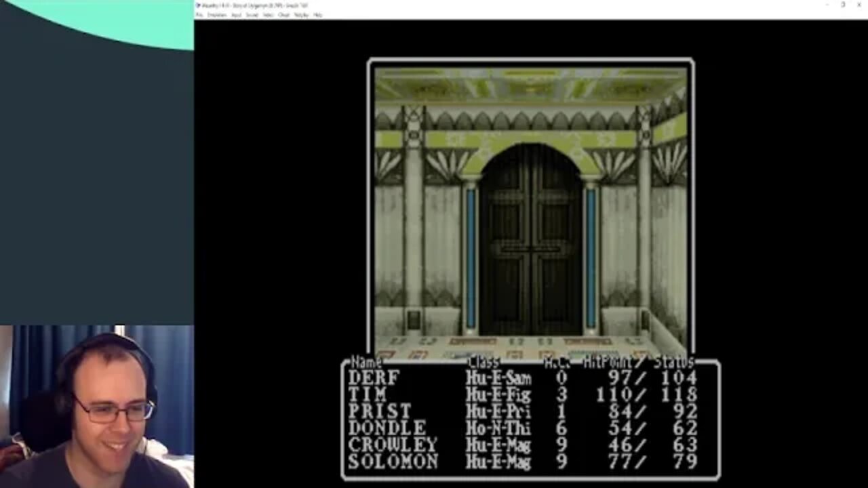Screen dimensions: 868x488
Task: Select party member SOLOMON
Action: [393, 462]
